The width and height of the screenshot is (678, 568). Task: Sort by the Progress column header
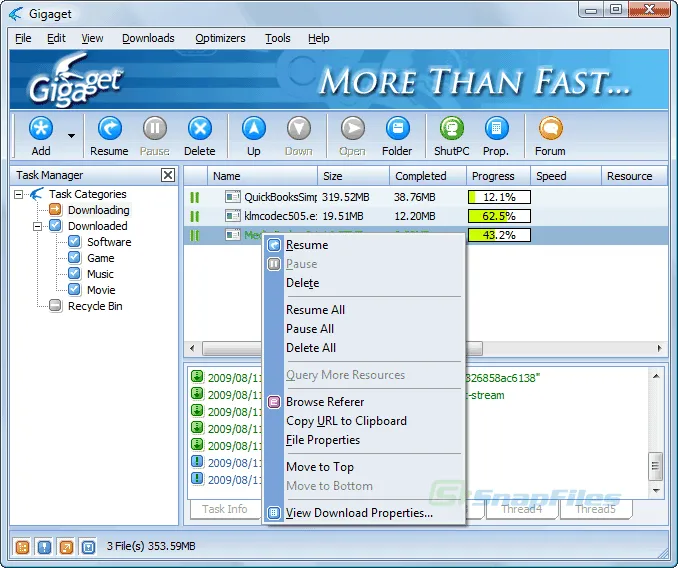(x=498, y=176)
